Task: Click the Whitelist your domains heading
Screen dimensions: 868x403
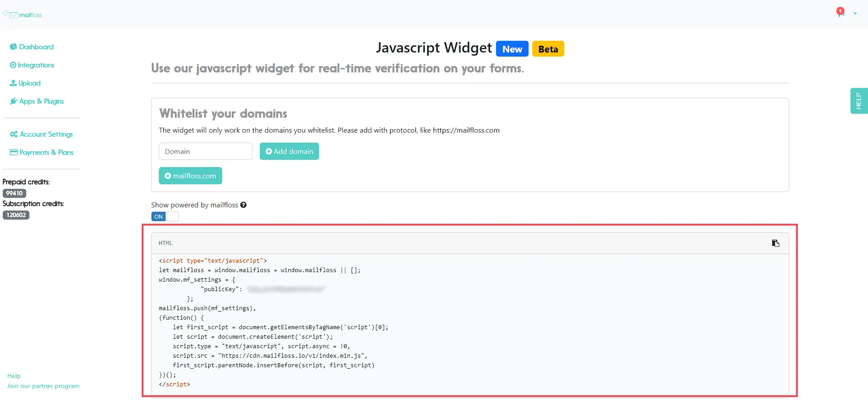Action: tap(224, 113)
